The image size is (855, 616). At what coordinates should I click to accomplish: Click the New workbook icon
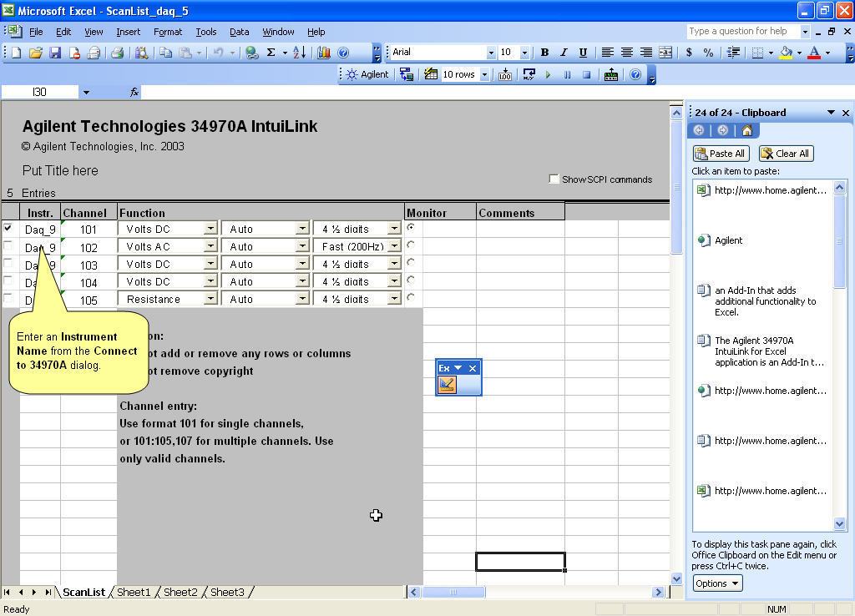click(x=17, y=53)
